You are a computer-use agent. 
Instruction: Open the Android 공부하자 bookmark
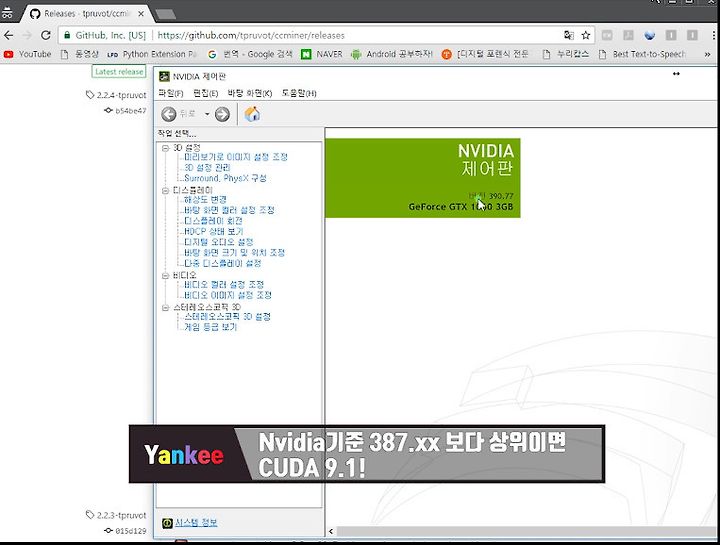[392, 54]
